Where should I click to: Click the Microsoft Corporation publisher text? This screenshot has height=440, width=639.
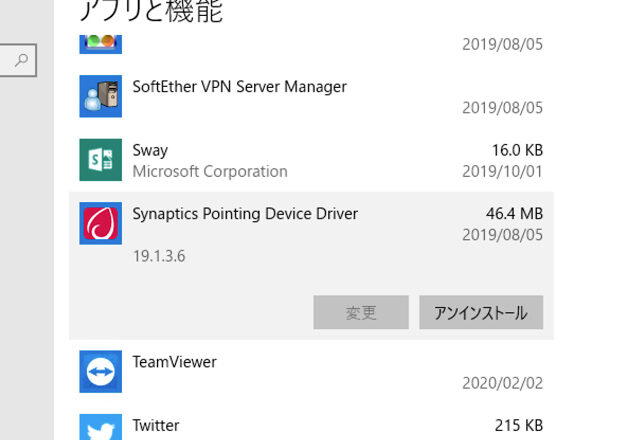coord(210,171)
